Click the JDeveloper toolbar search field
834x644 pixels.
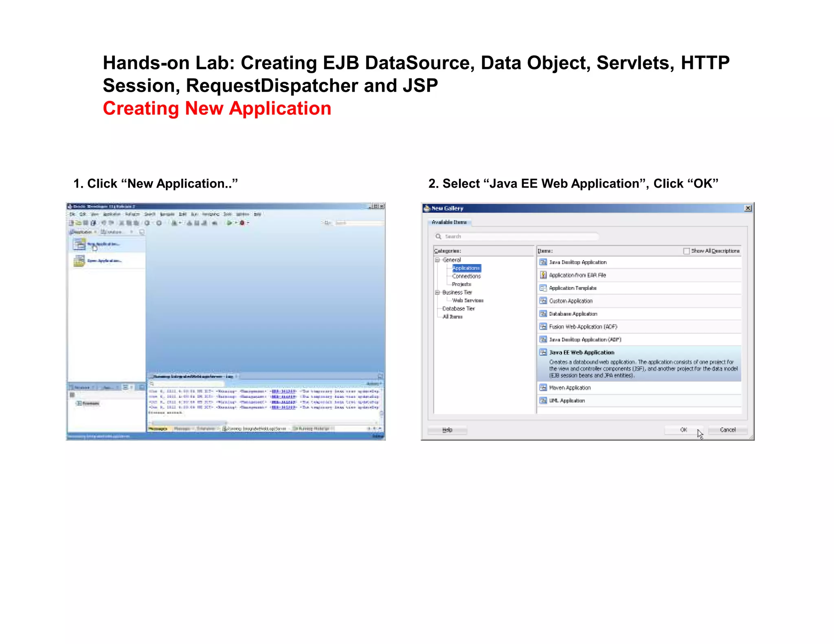(x=359, y=223)
